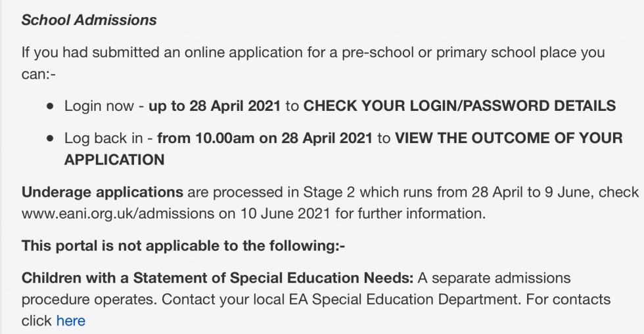The width and height of the screenshot is (644, 334).
Task: Click "from 10.00am on 28 April 2021" text
Action: pos(265,138)
